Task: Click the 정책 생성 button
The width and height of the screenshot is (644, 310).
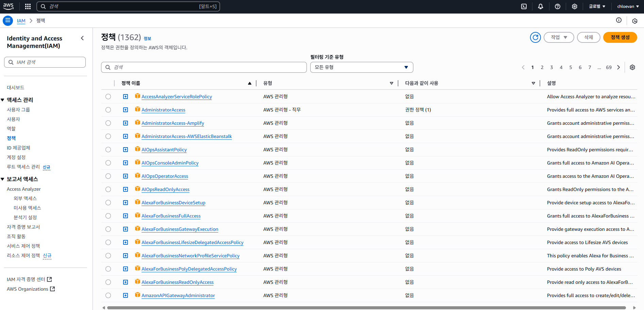Action: [x=620, y=37]
